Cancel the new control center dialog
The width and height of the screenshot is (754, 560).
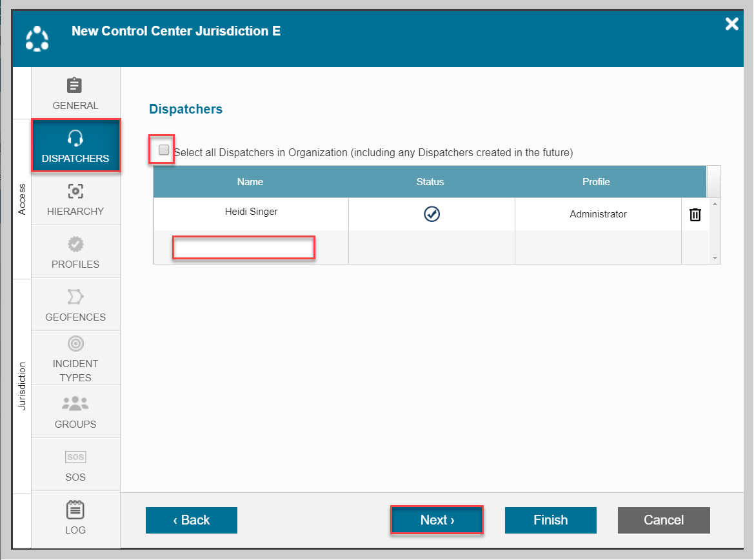[663, 520]
